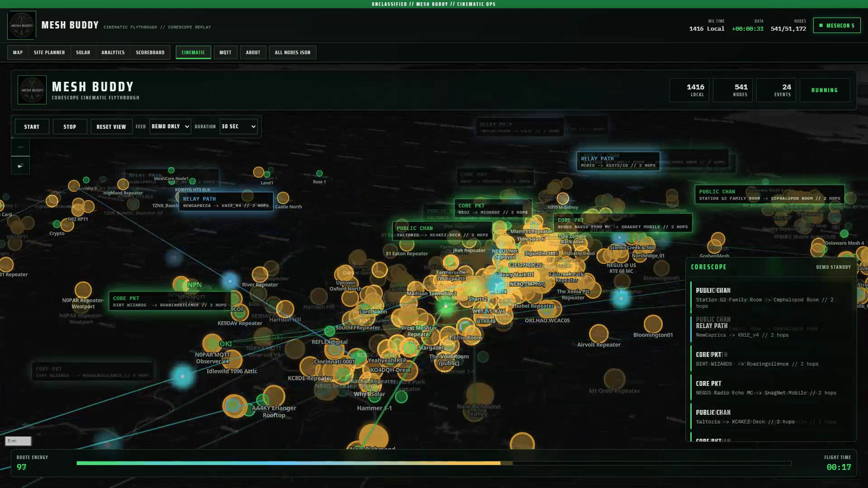
Task: Click the Mesh Buddy logo in header
Action: click(x=22, y=25)
